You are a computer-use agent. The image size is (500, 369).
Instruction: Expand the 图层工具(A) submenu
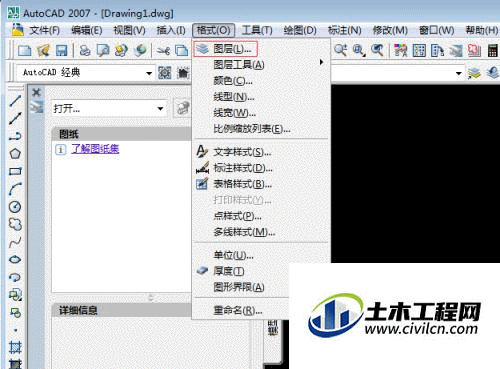(261, 64)
